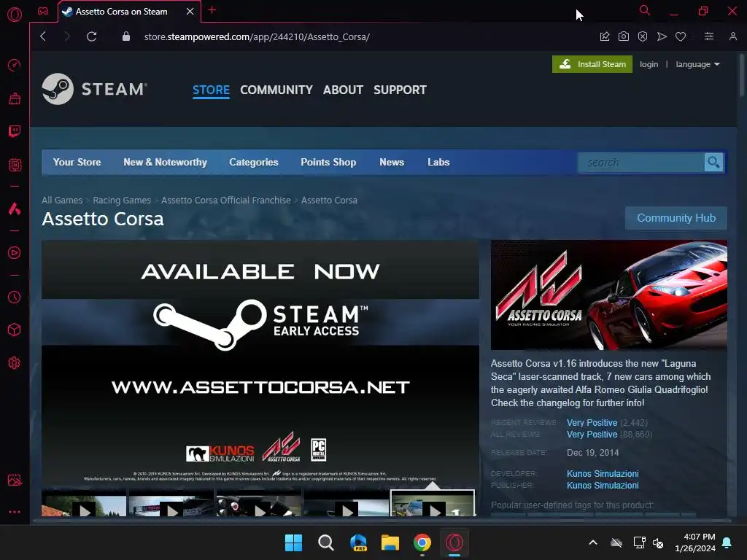Screen dimensions: 747x560
Task: Open the Categories tab
Action: point(253,163)
